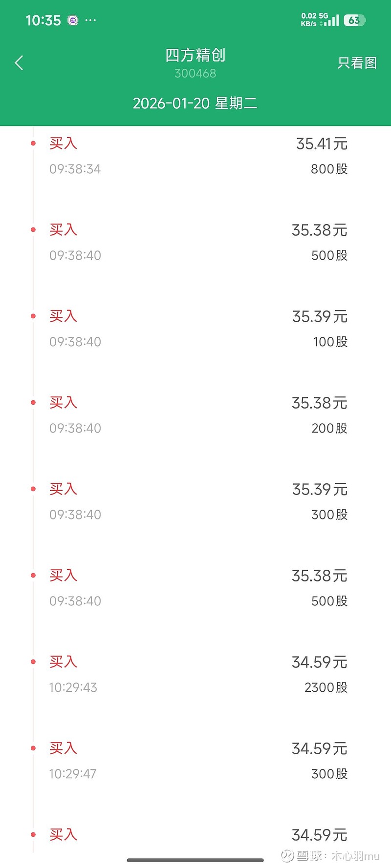The height and width of the screenshot is (868, 391).
Task: Tap the 只看图 button
Action: (357, 63)
